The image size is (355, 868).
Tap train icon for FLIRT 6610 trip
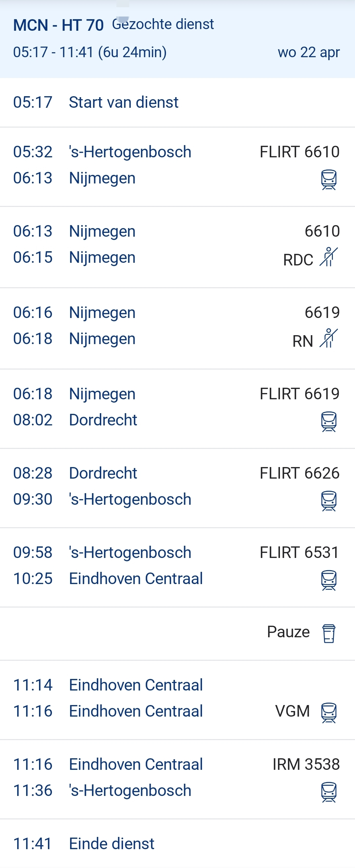(x=329, y=179)
